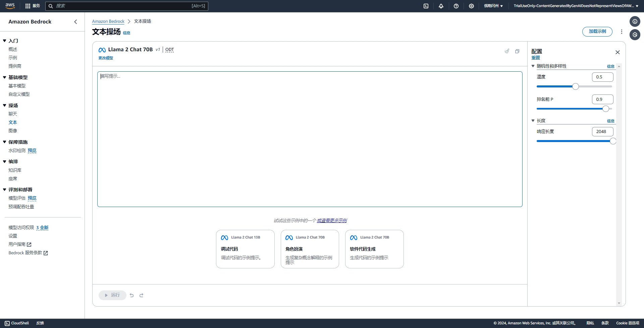Open the account name dropdown
Screen dimensions: 644x328
576,6
